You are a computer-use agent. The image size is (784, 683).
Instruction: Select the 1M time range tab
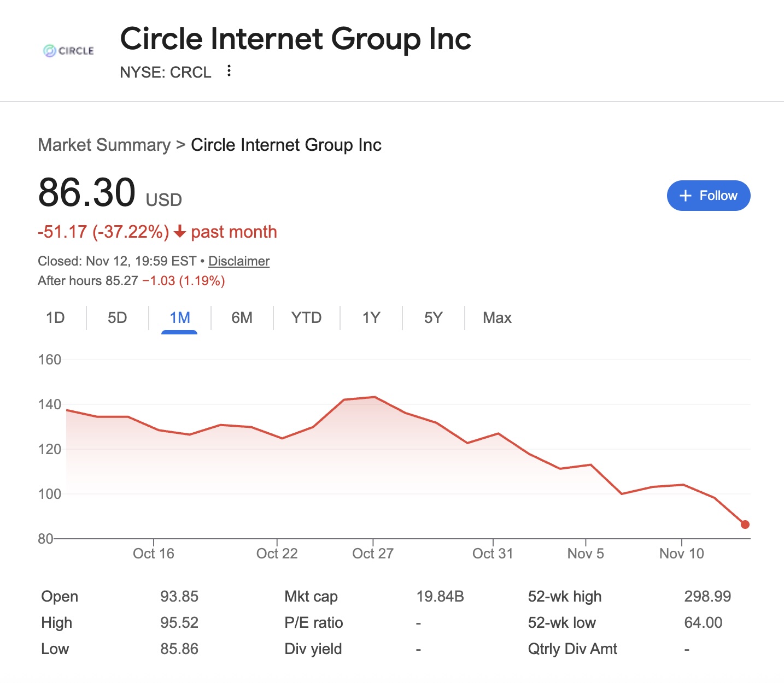click(179, 318)
